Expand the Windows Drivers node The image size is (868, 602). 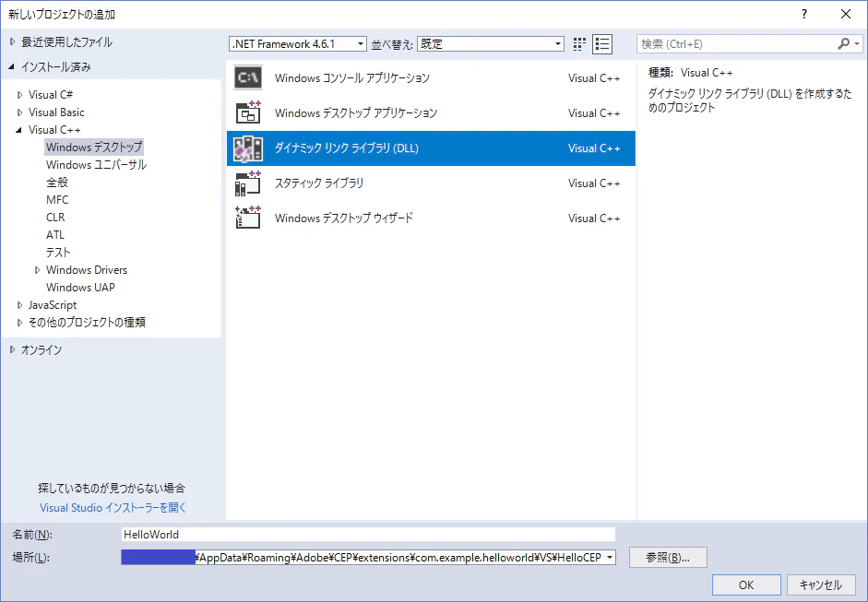[x=37, y=270]
